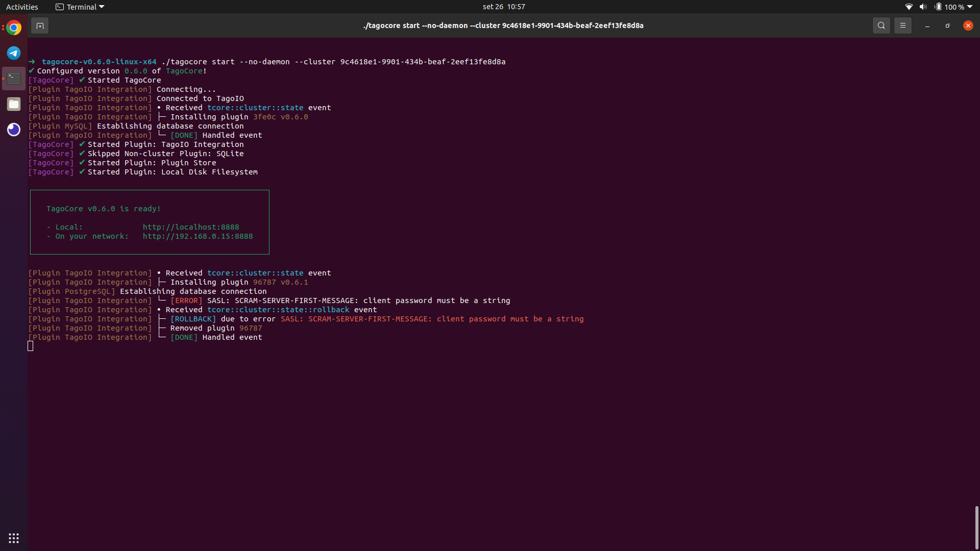Open the clock calendar showing set 26 10:57
The height and width of the screenshot is (551, 980).
(503, 7)
